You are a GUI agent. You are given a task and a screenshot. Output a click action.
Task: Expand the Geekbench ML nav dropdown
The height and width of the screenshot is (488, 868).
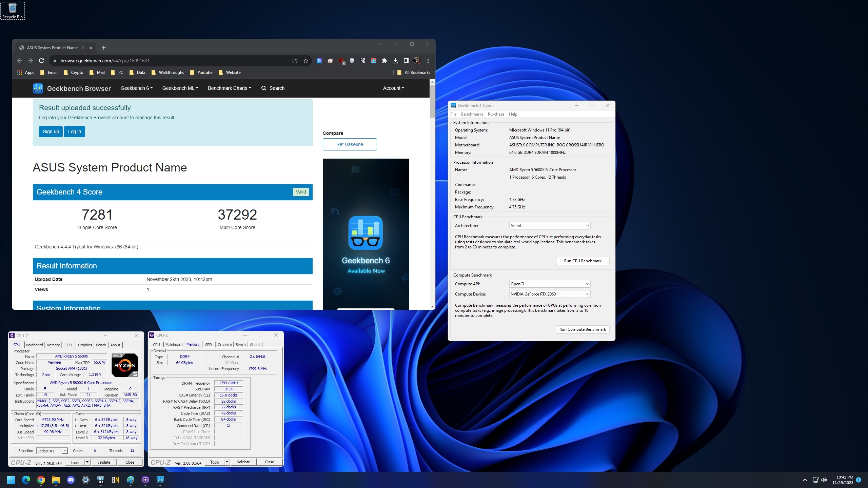(180, 88)
